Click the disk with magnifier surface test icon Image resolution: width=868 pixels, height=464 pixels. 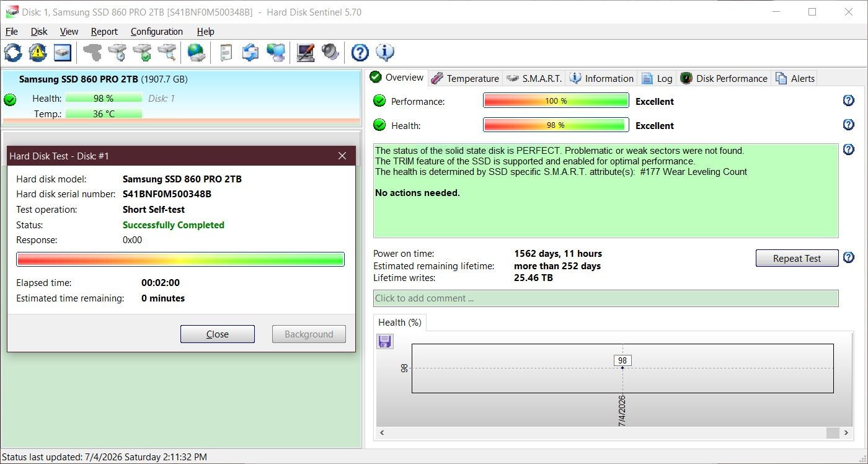tap(167, 53)
